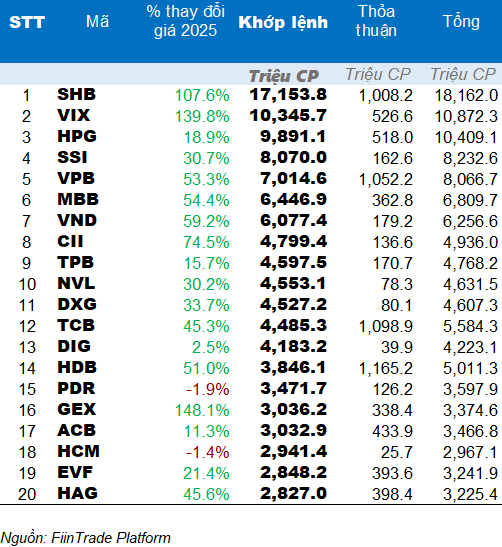Select the CII ticker cell
The width and height of the screenshot is (502, 547).
(70, 241)
